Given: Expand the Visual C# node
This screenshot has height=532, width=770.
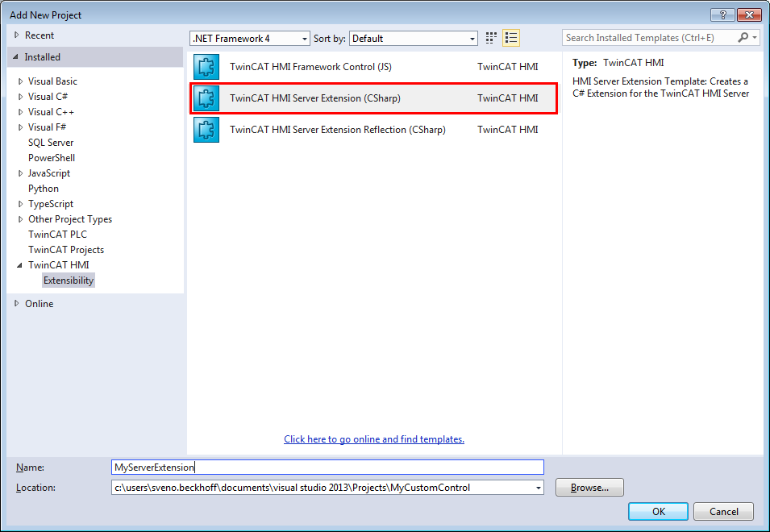Looking at the screenshot, I should 21,97.
